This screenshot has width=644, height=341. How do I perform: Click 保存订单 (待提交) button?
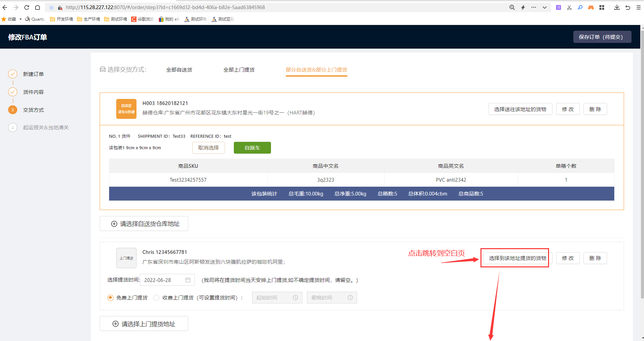[x=602, y=37]
